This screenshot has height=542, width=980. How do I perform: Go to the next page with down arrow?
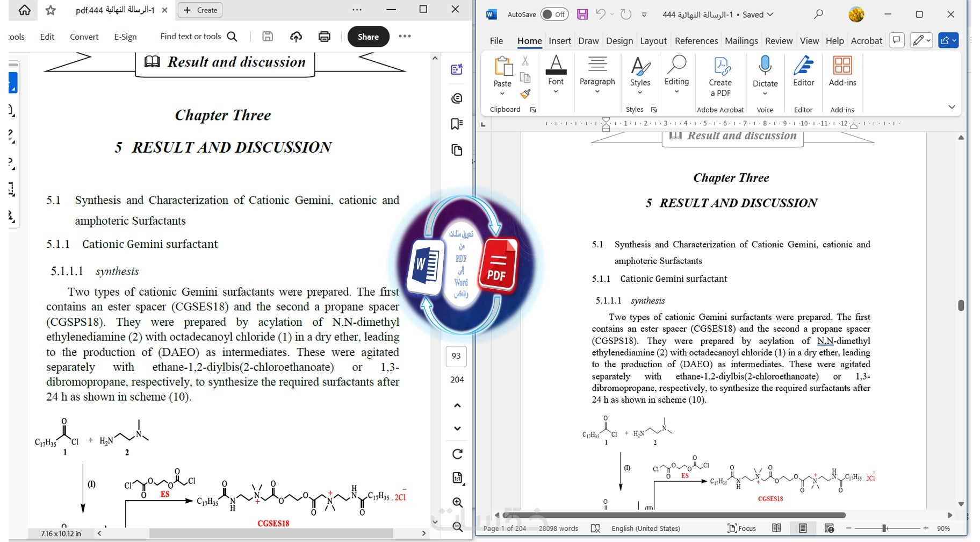point(457,429)
